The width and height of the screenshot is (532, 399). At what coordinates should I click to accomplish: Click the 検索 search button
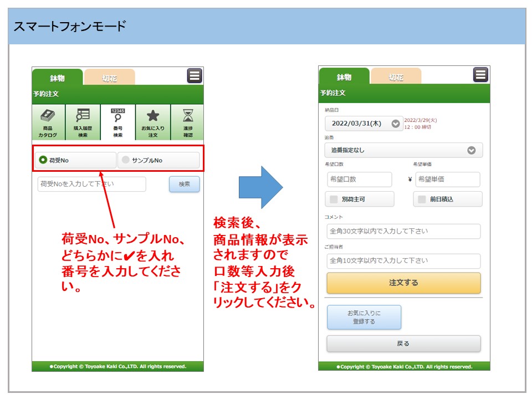184,184
